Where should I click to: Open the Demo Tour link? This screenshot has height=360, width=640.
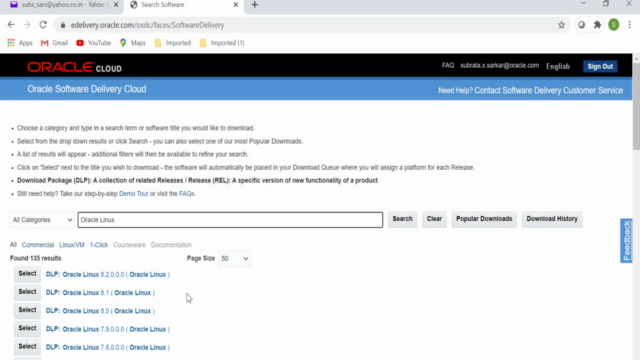(133, 193)
